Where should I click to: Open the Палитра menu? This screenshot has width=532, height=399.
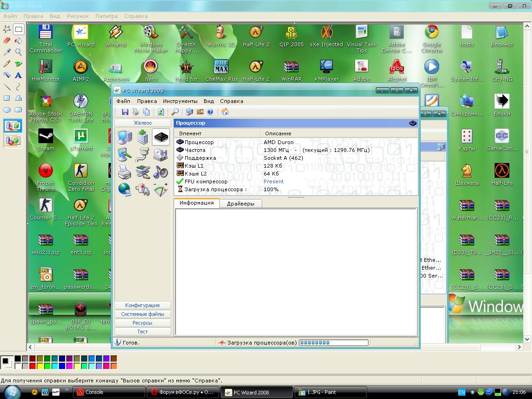(x=107, y=16)
